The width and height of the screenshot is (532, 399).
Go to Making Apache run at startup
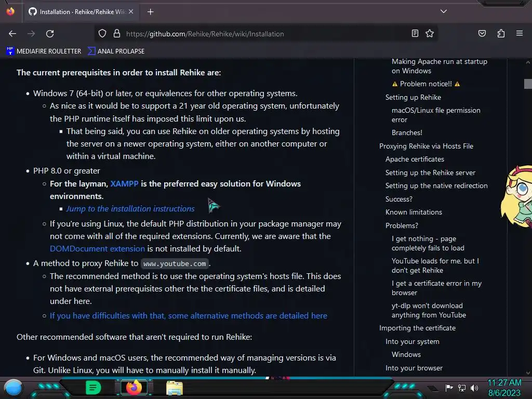tap(440, 66)
